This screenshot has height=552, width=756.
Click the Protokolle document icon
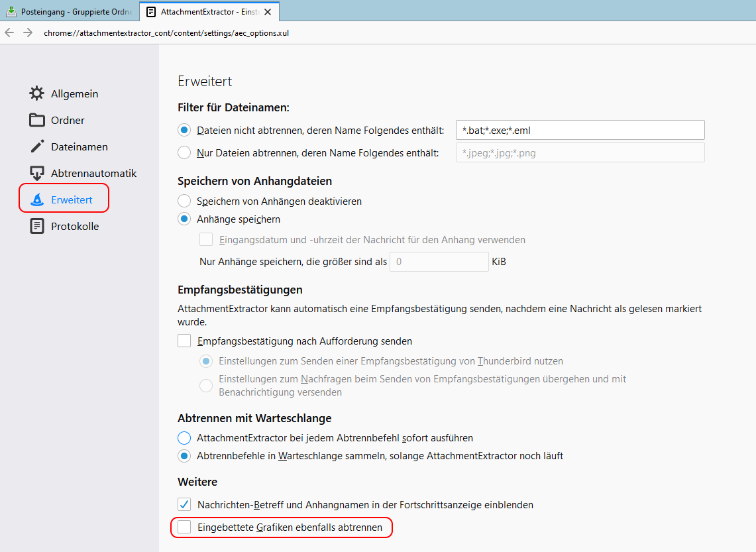click(x=36, y=226)
